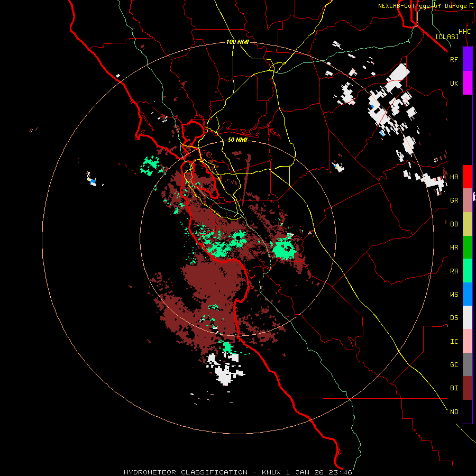Image resolution: width=476 pixels, height=476 pixels.
Task: Click the GC legend label
Action: click(454, 364)
